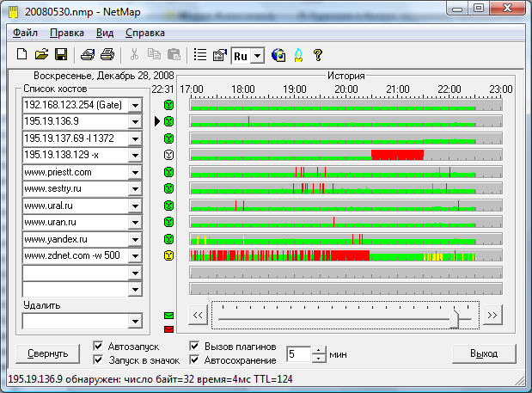The width and height of the screenshot is (532, 393).
Task: Open the Правка menu
Action: [67, 33]
